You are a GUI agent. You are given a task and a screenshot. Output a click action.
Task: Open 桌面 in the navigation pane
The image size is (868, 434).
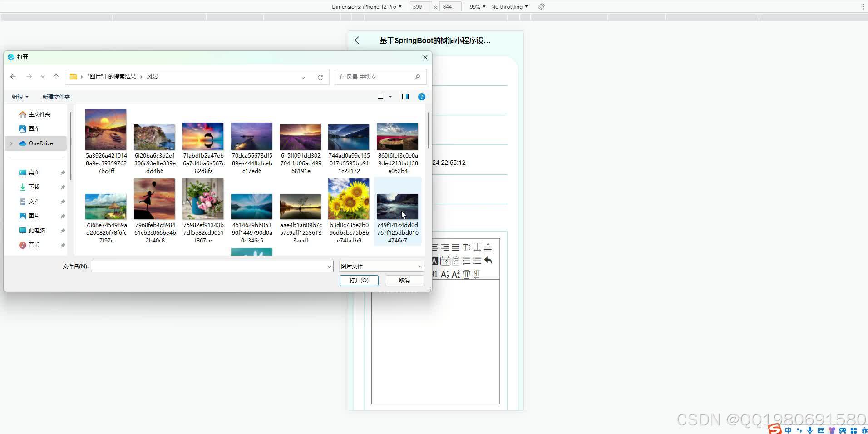click(30, 173)
